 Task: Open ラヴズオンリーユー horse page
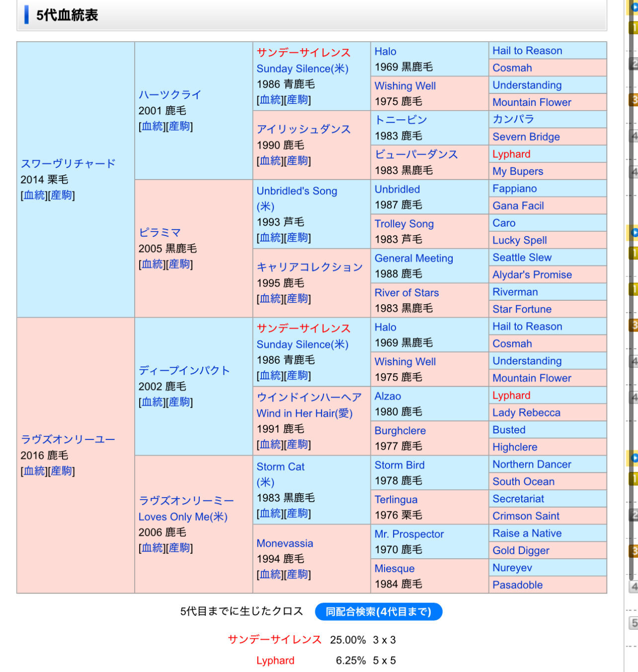click(68, 439)
